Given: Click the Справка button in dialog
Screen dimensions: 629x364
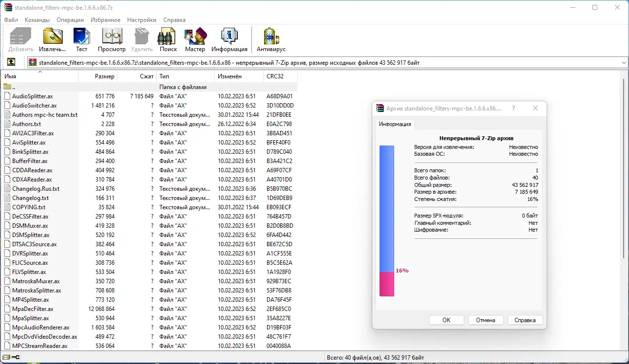Looking at the screenshot, I should point(525,320).
